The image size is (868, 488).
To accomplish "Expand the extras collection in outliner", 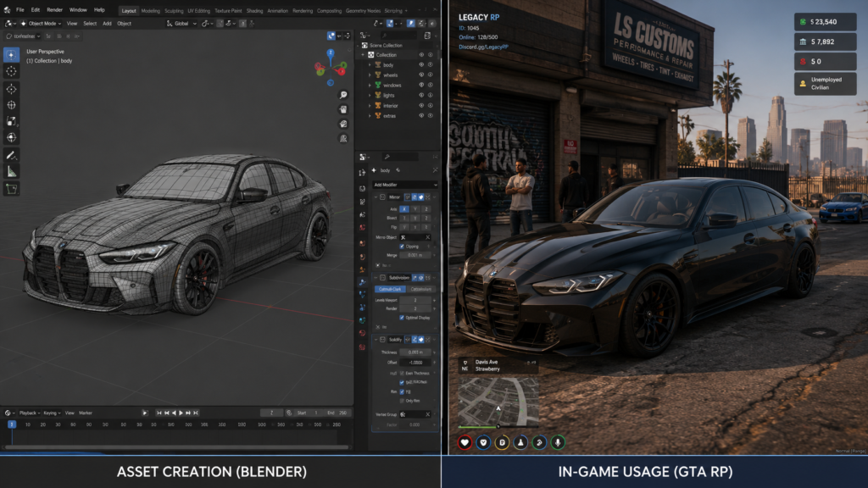I will 370,115.
